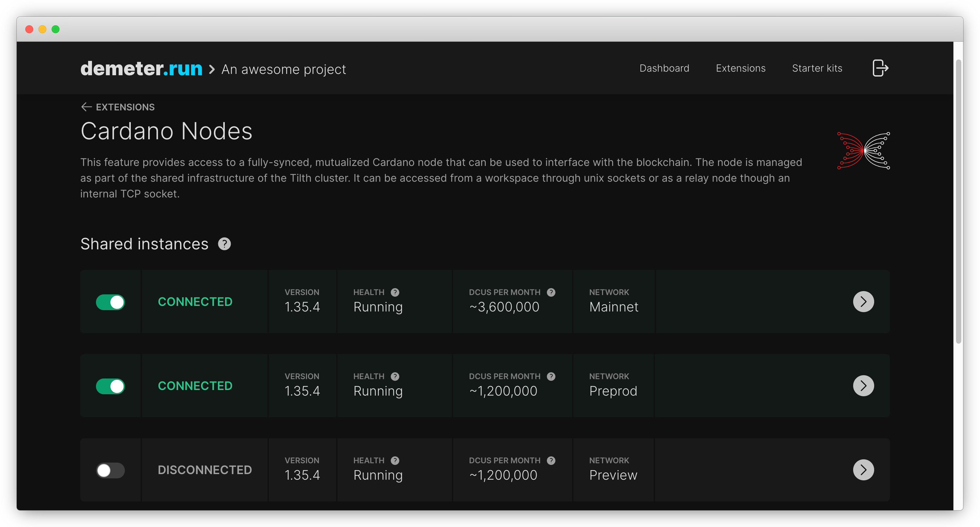The height and width of the screenshot is (527, 980).
Task: Click the ~3,600,000 DCUs value
Action: tap(504, 307)
